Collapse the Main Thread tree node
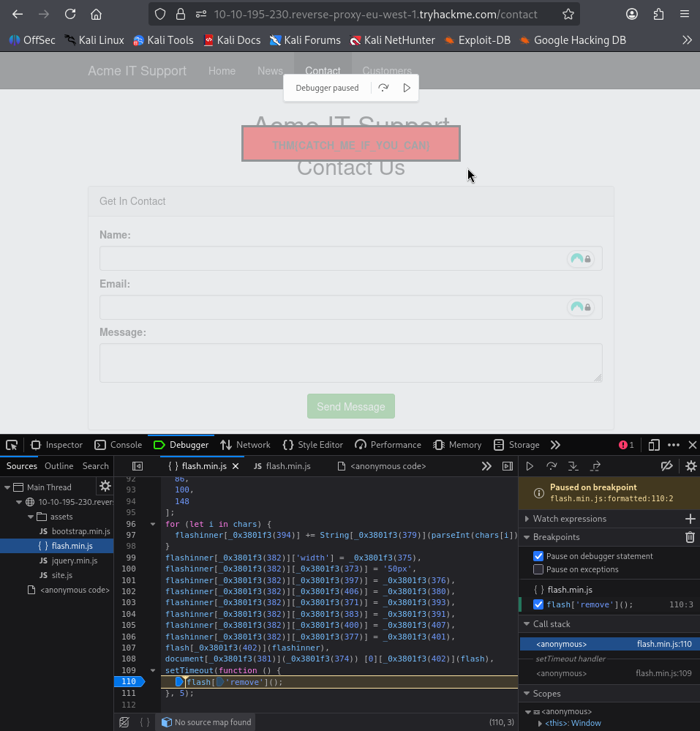This screenshot has height=731, width=700. click(x=7, y=487)
